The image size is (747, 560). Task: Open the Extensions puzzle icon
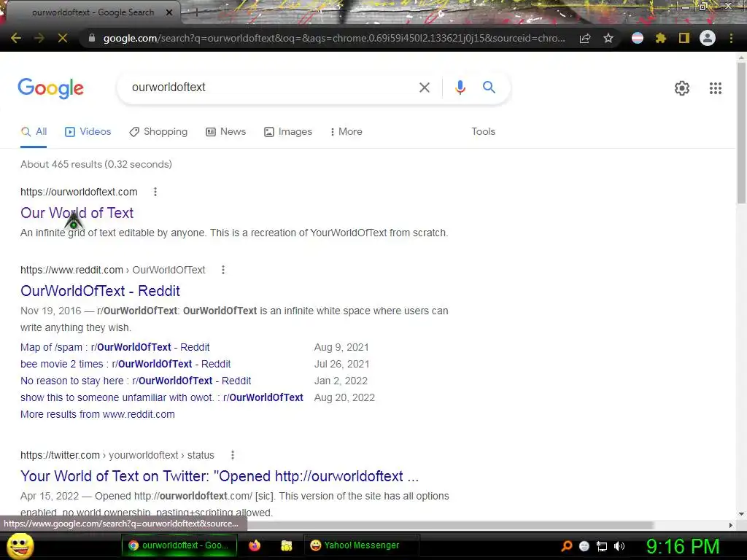tap(660, 38)
